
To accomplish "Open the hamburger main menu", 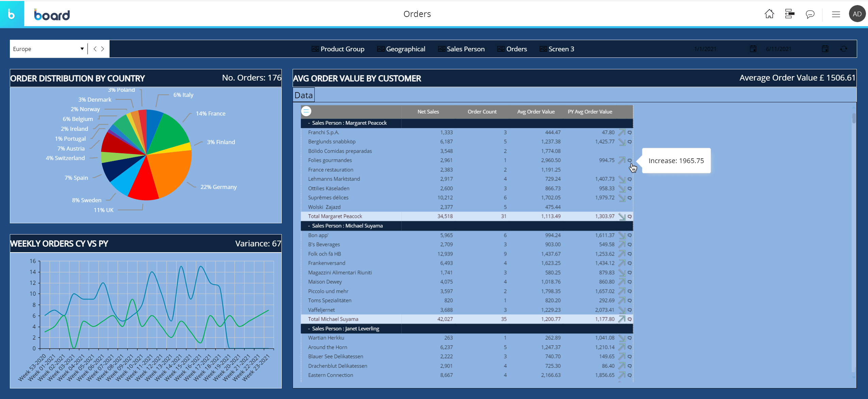I will pyautogui.click(x=836, y=14).
